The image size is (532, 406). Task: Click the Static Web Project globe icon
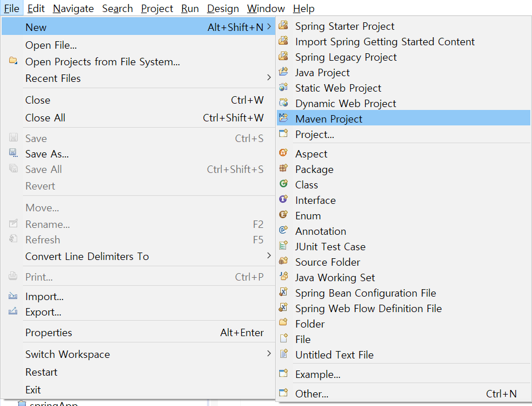283,88
